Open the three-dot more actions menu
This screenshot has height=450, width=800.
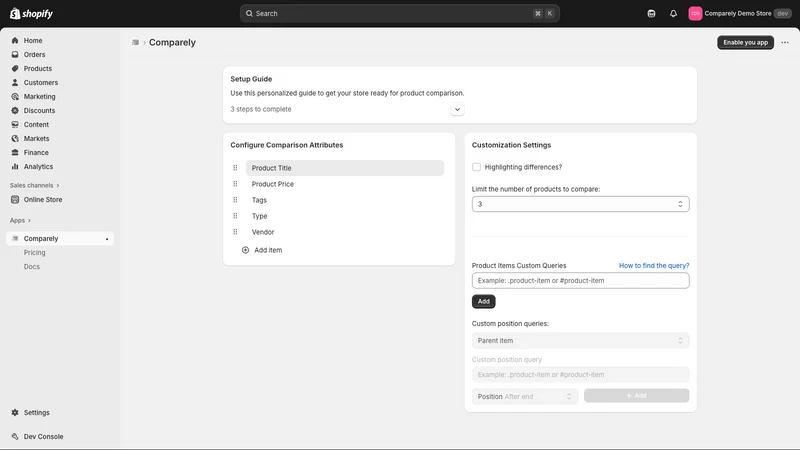point(785,42)
